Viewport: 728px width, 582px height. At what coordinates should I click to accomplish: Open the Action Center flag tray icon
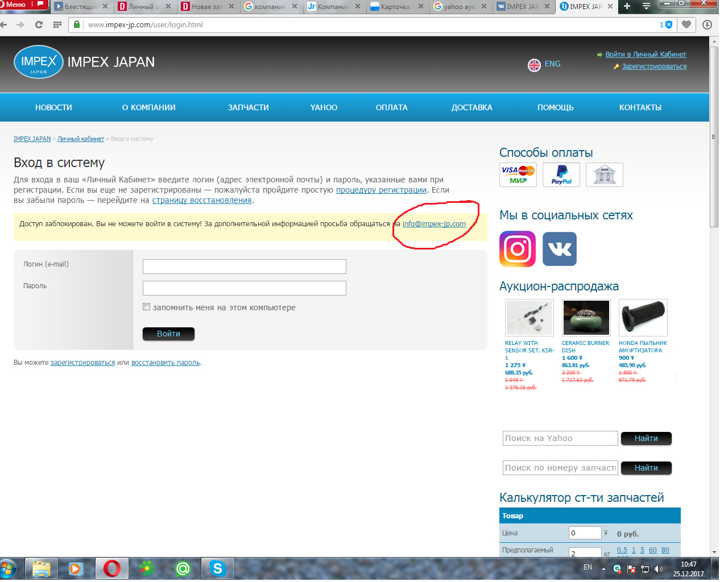(x=631, y=569)
